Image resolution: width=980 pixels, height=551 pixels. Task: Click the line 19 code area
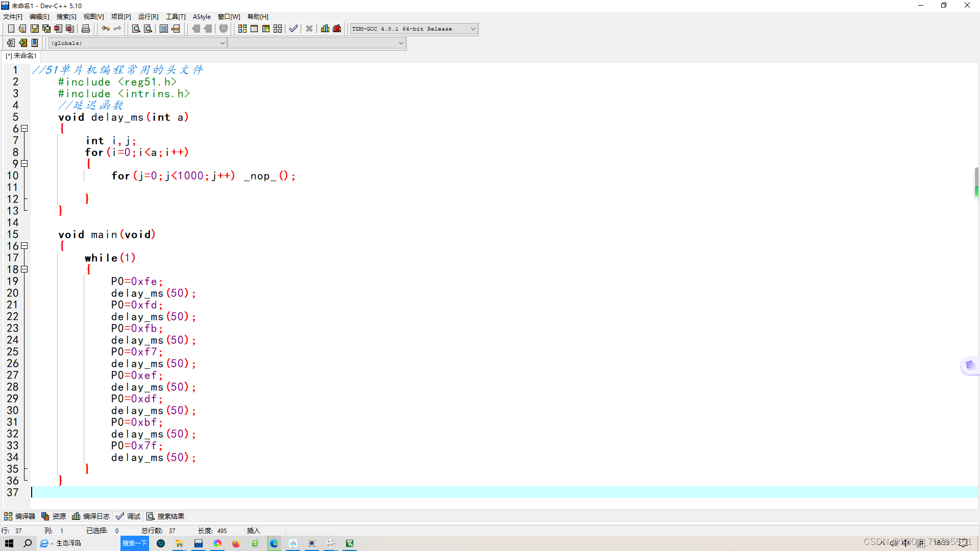click(137, 281)
